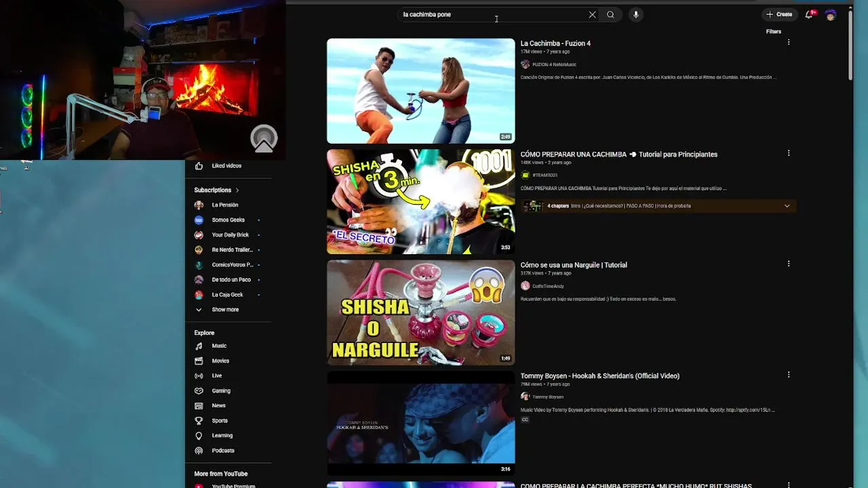Open Liked videos in the sidebar

click(x=228, y=166)
